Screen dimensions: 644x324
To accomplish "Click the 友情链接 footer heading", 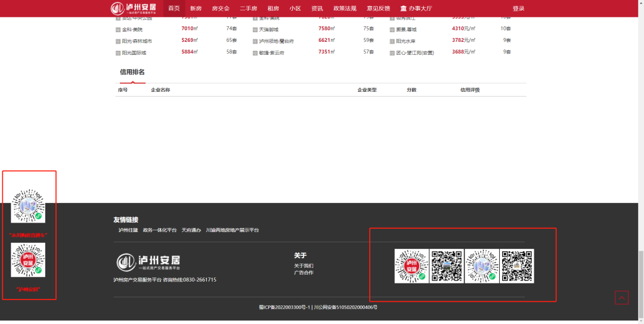I will coord(126,220).
